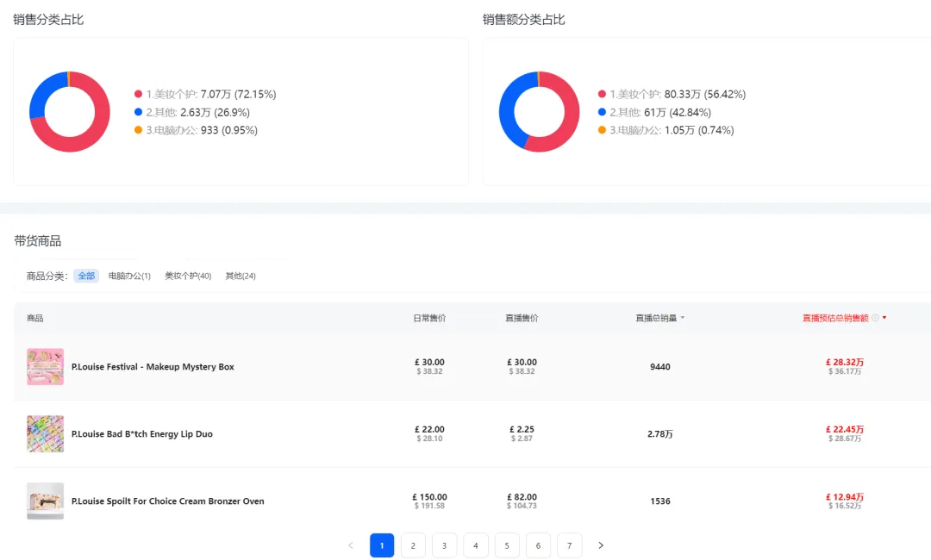
Task: Click the info icon beside 直播预估总销售额
Action: pyautogui.click(x=875, y=318)
